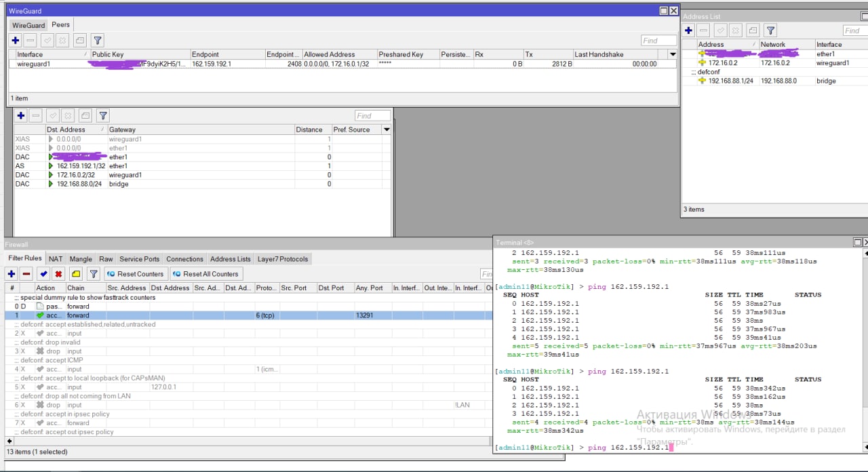
Task: Select Filter Rules tab
Action: click(x=25, y=258)
